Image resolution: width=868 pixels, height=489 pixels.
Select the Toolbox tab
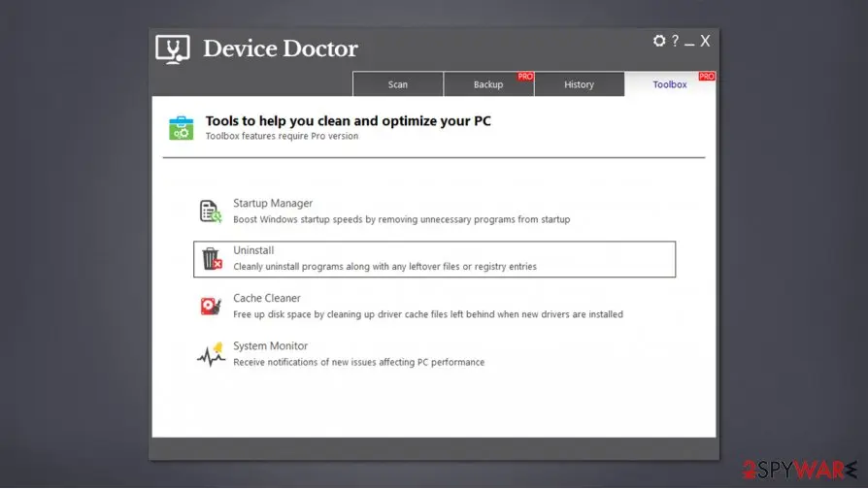tap(670, 84)
